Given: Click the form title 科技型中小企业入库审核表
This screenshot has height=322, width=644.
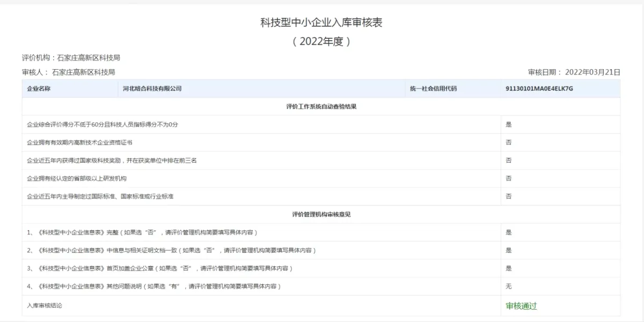Looking at the screenshot, I should (x=322, y=23).
